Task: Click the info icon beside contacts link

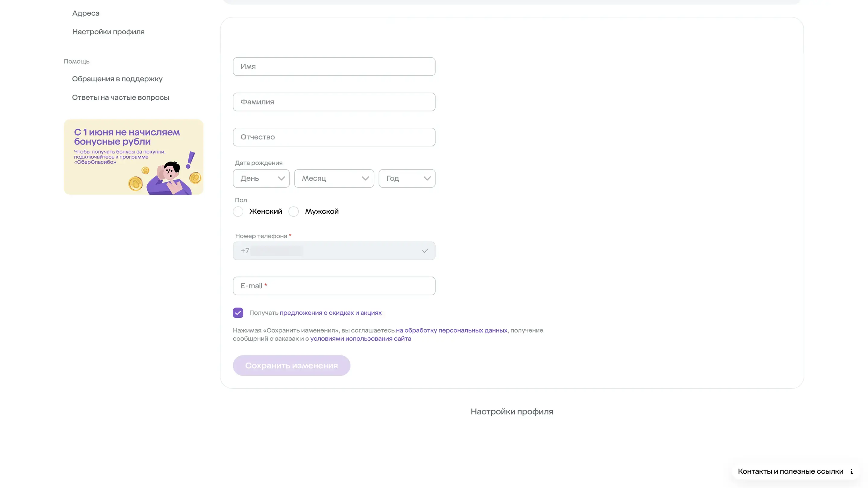Action: coord(851,471)
